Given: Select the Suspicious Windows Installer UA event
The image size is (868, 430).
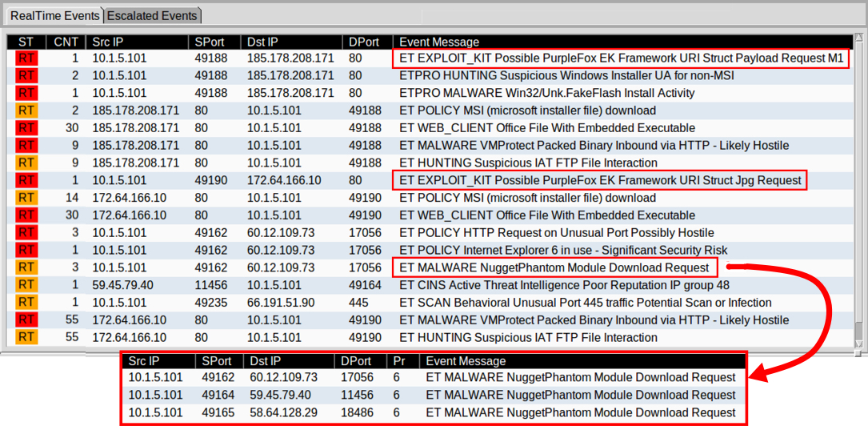Looking at the screenshot, I should 430,75.
